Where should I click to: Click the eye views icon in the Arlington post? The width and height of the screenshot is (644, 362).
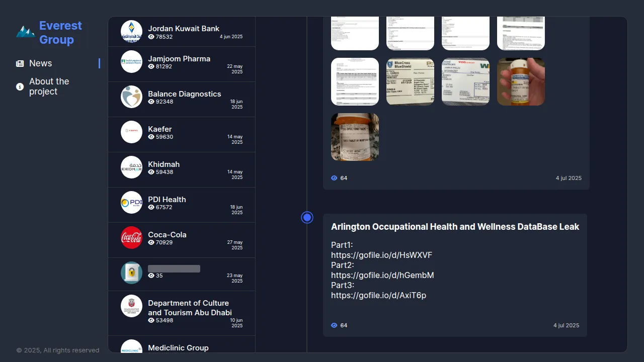pyautogui.click(x=334, y=325)
